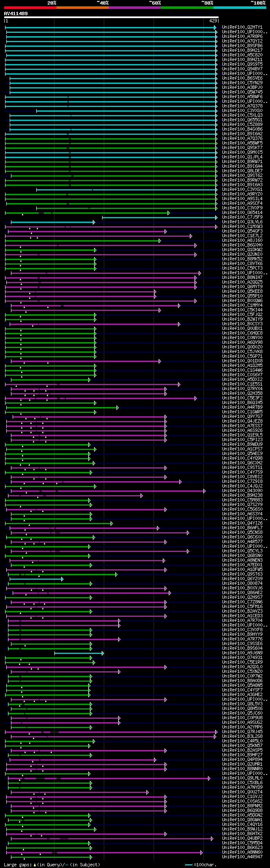The width and height of the screenshot is (270, 868).
Task: Open hit UniRef100_A9SIL4
Action: pyautogui.click(x=242, y=199)
